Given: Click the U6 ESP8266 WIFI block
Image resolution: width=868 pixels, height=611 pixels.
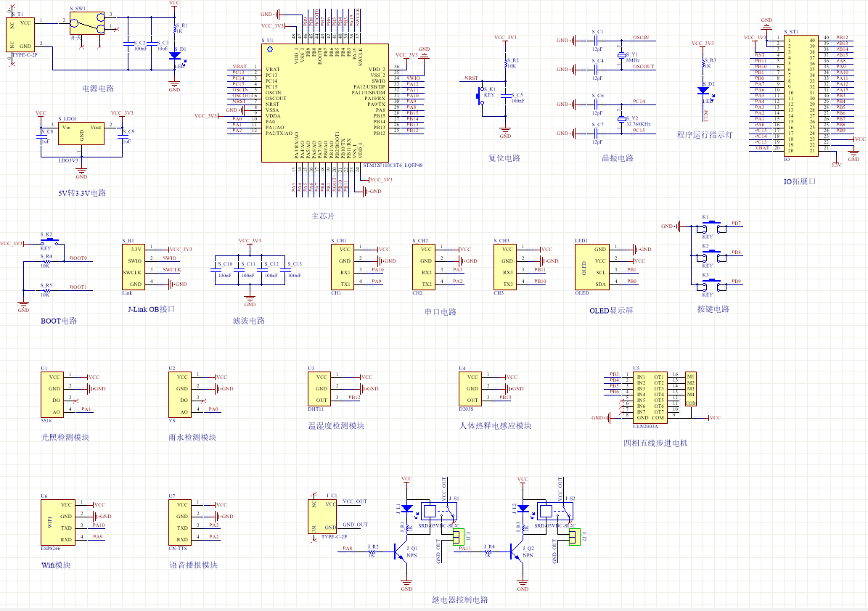Looking at the screenshot, I should (x=57, y=522).
